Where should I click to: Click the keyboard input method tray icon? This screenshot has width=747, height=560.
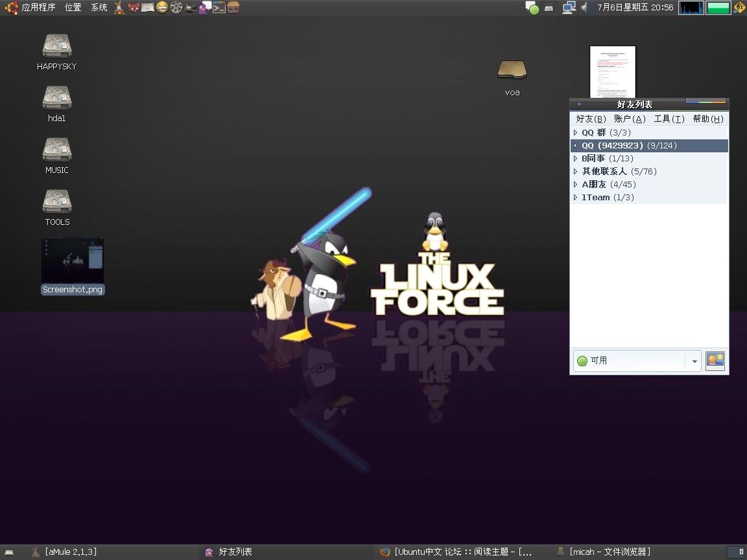point(549,8)
